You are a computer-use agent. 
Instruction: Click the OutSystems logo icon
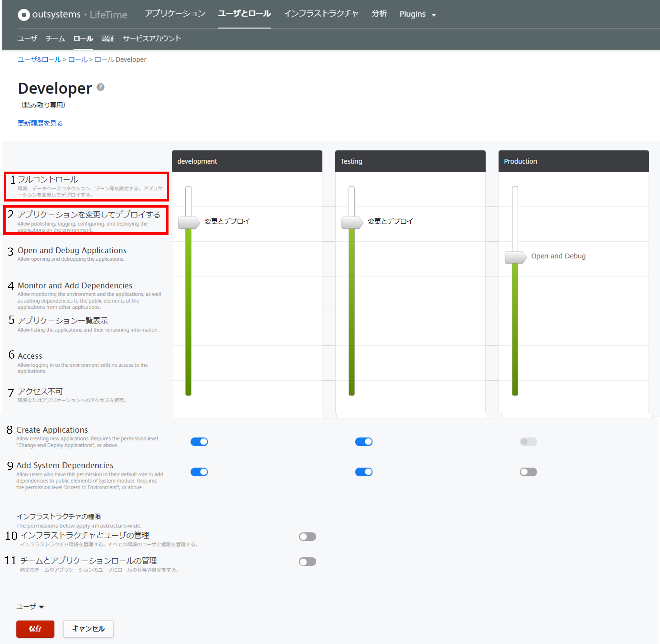[x=24, y=14]
